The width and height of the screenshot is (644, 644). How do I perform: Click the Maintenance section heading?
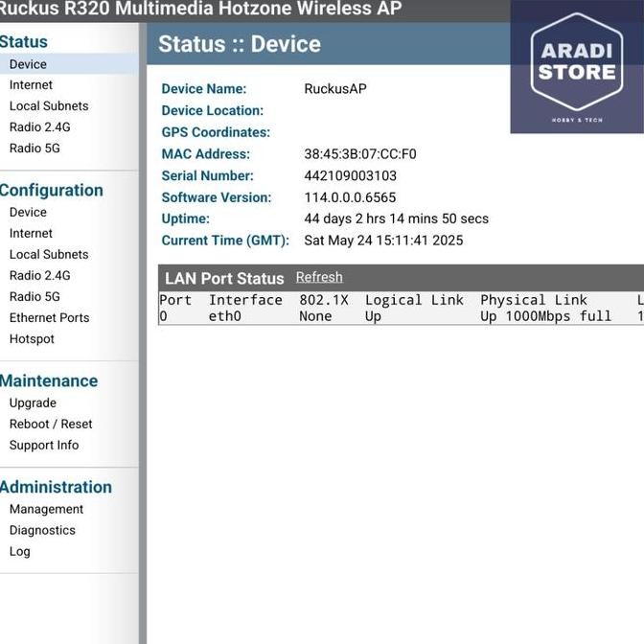tap(49, 380)
